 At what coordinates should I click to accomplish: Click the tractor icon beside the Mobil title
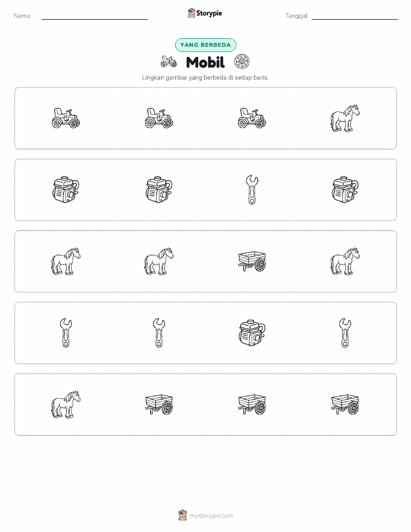tap(169, 61)
